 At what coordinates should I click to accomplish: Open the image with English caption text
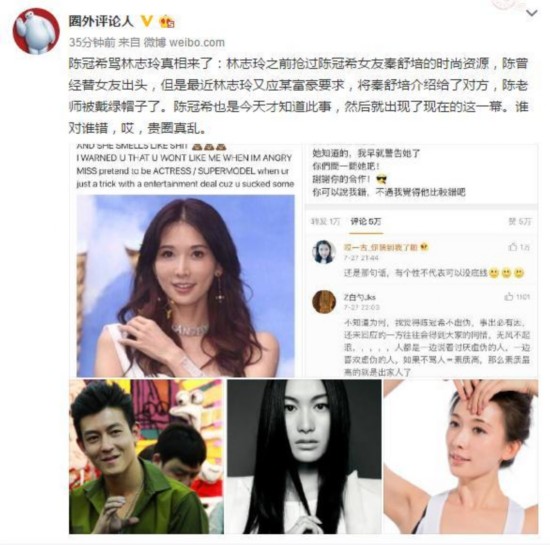pyautogui.click(x=186, y=260)
